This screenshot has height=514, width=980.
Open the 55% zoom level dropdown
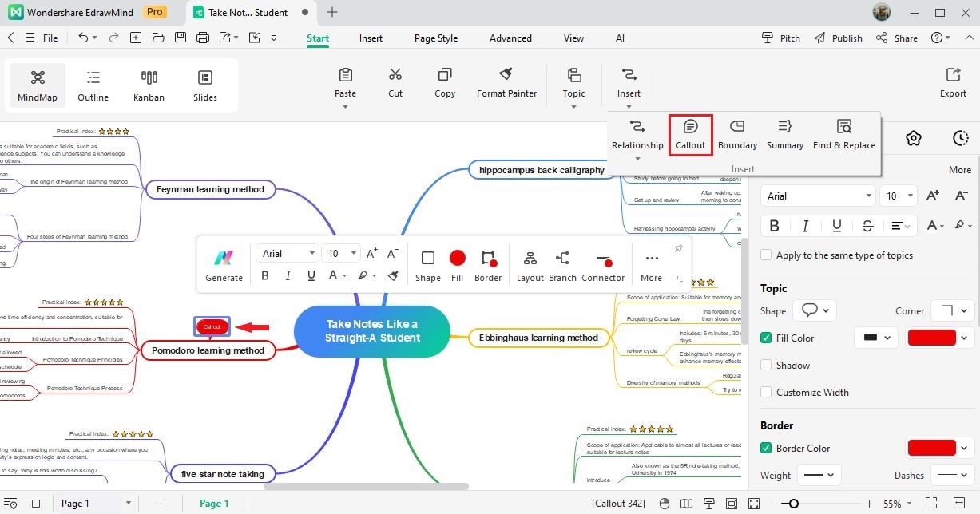point(897,504)
